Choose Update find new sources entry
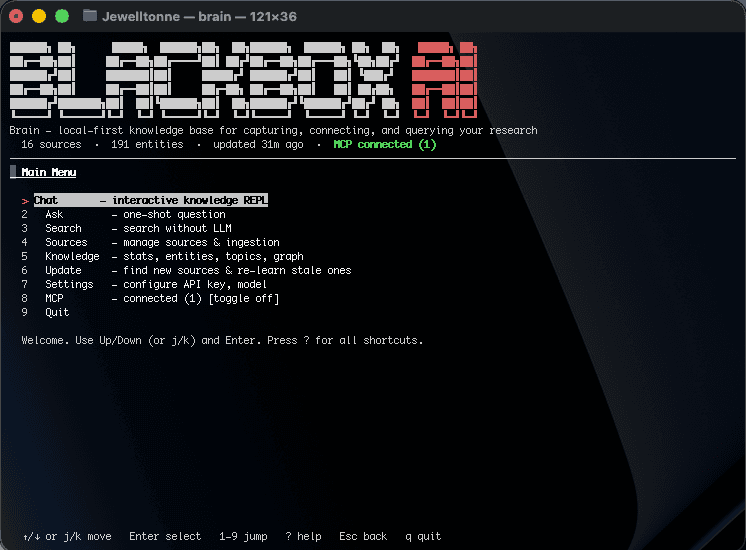This screenshot has height=550, width=746. (x=186, y=270)
